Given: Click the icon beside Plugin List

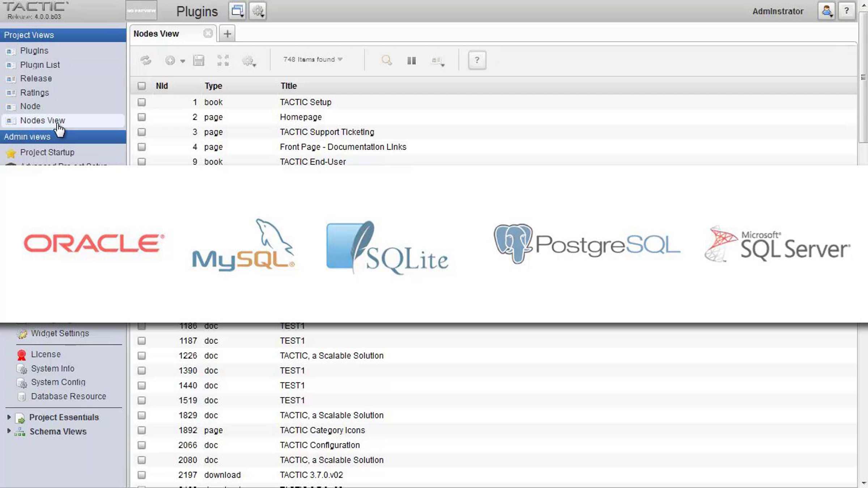Looking at the screenshot, I should pyautogui.click(x=11, y=65).
